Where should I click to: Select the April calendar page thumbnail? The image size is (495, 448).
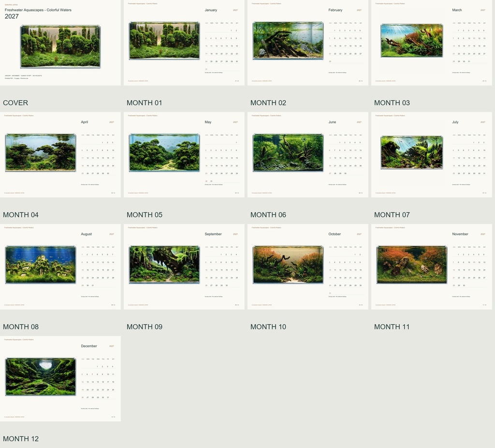(x=60, y=155)
